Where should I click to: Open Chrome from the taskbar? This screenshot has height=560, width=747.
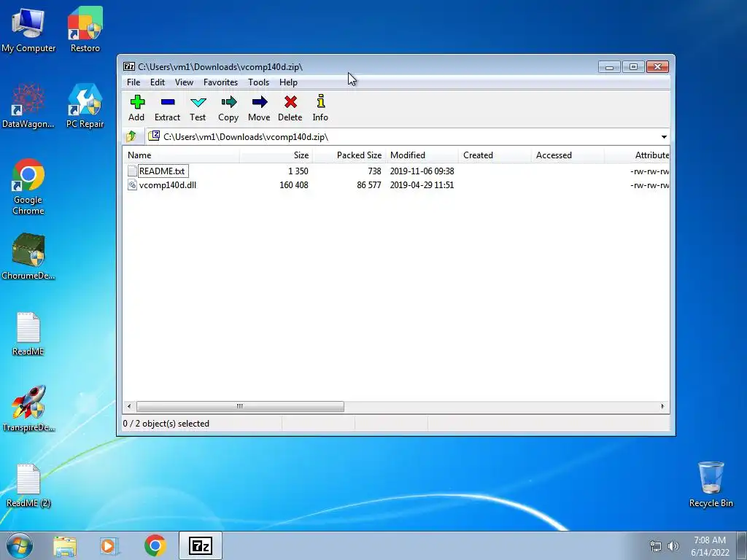pos(155,545)
